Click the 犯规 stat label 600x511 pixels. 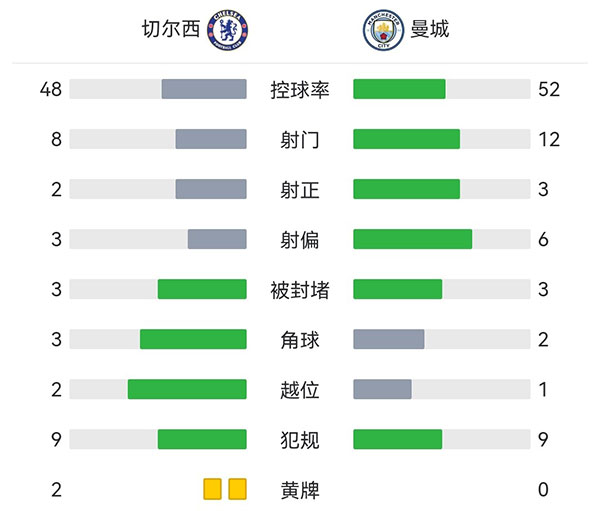click(x=300, y=439)
